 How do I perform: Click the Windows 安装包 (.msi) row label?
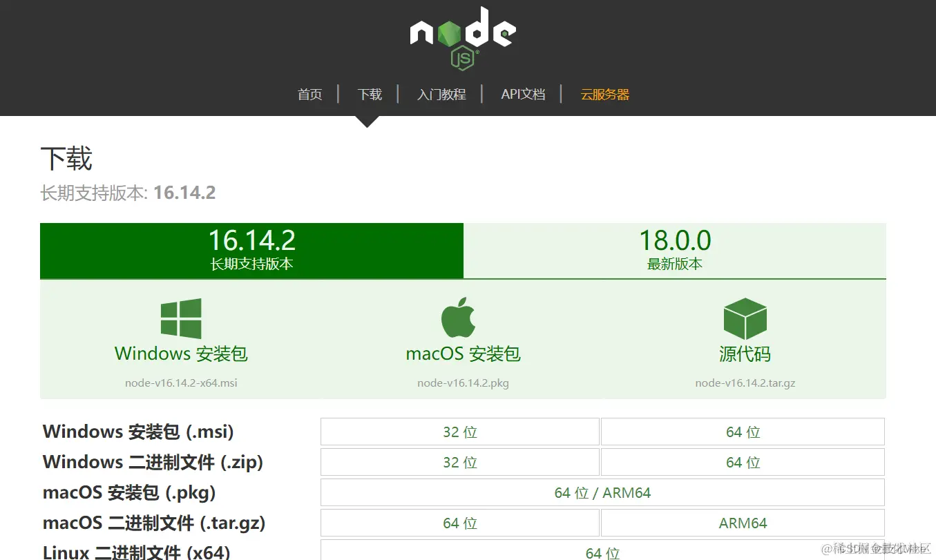click(138, 432)
